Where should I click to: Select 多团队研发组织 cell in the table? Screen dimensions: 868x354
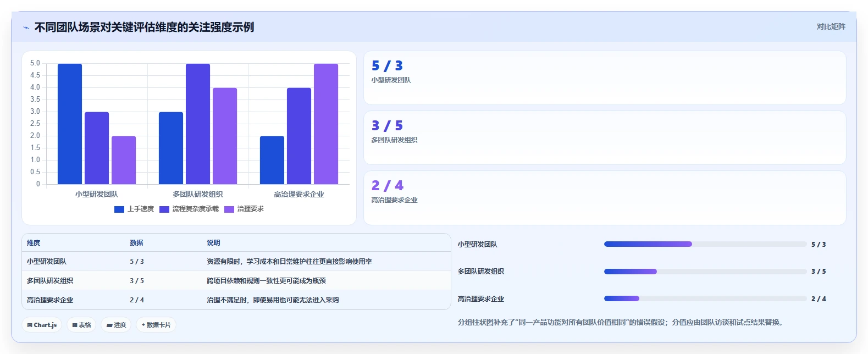coord(50,281)
